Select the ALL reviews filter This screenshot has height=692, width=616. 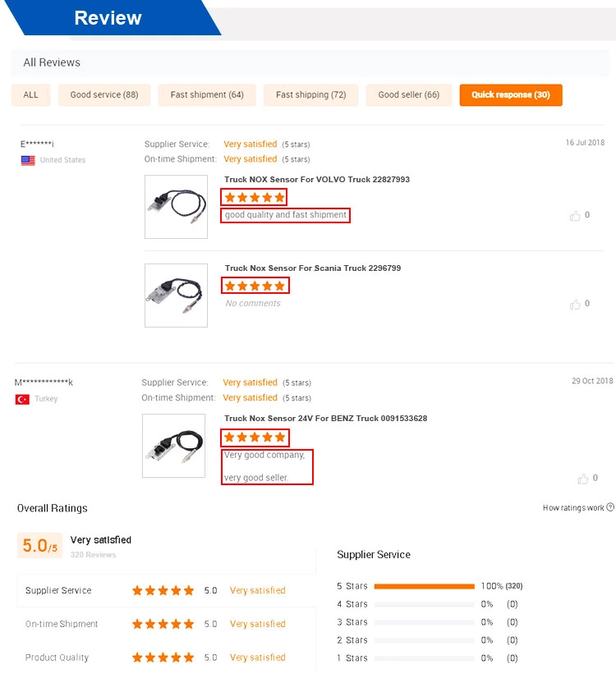pos(30,95)
